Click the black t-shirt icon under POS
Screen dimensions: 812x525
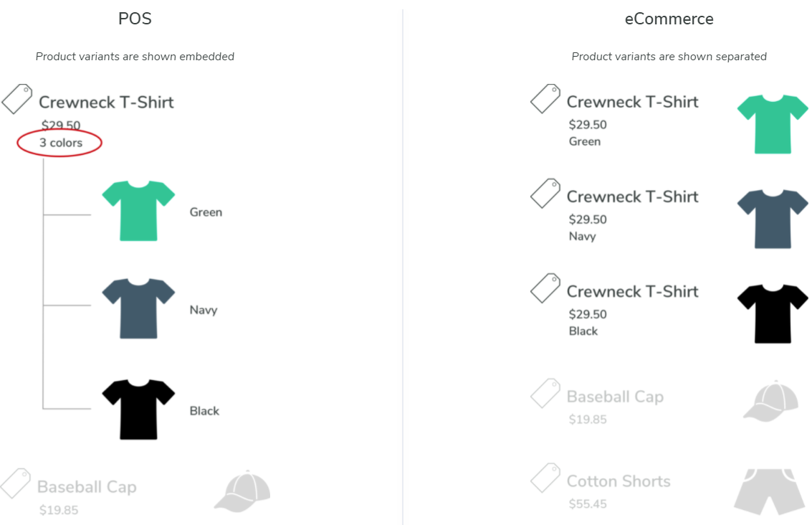click(138, 409)
